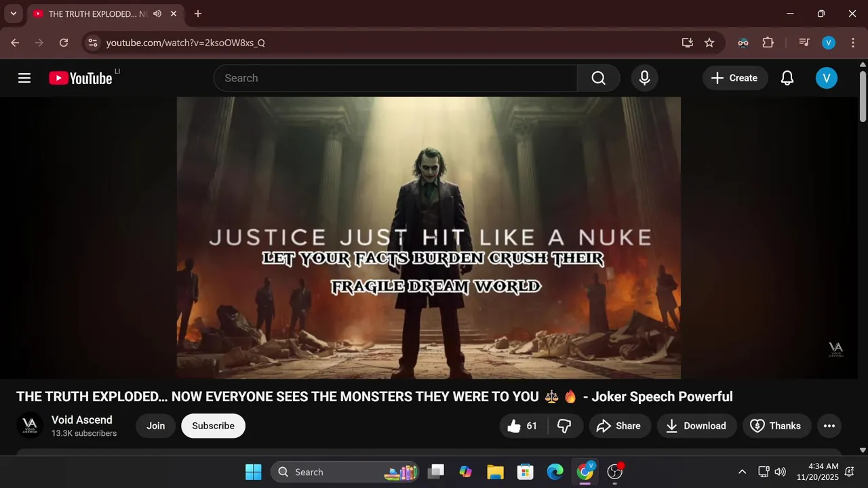Close the YouTube browser tab

click(x=174, y=14)
